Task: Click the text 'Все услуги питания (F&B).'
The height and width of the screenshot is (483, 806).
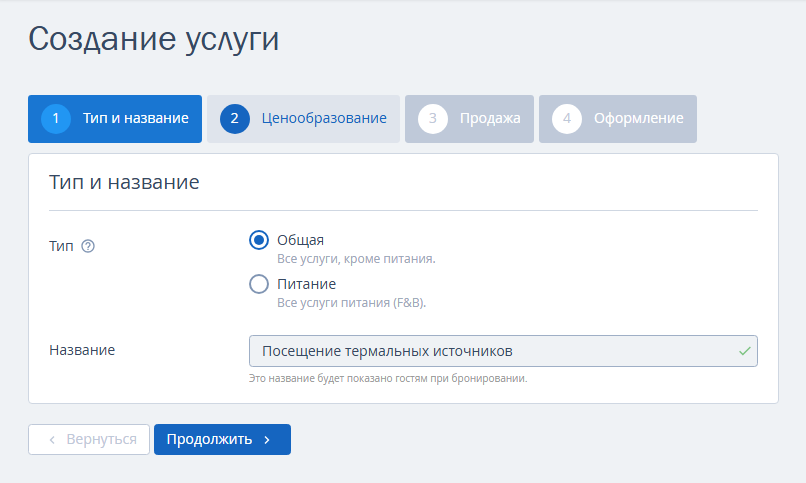Action: 352,303
